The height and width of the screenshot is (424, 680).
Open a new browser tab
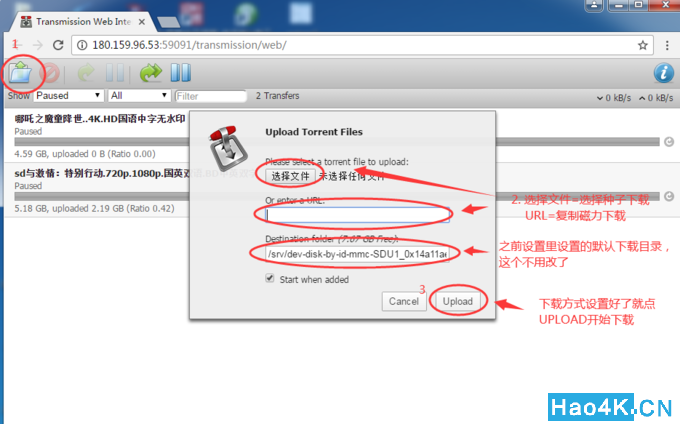(168, 22)
